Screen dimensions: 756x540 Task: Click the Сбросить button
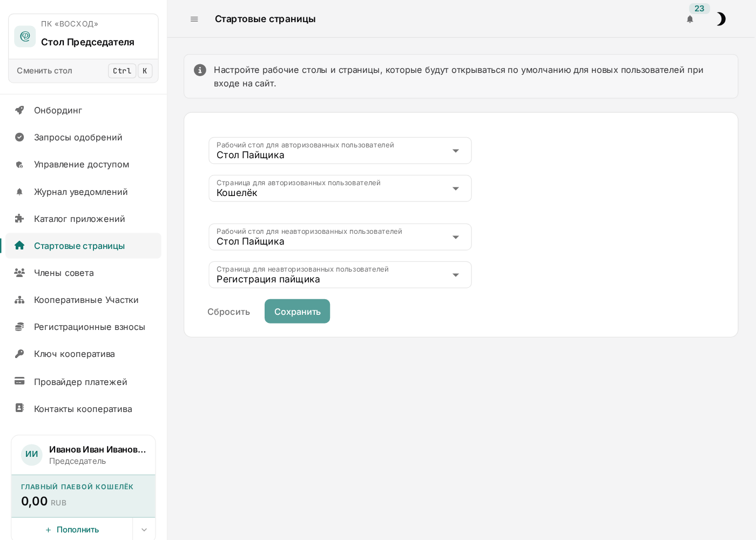click(x=228, y=312)
